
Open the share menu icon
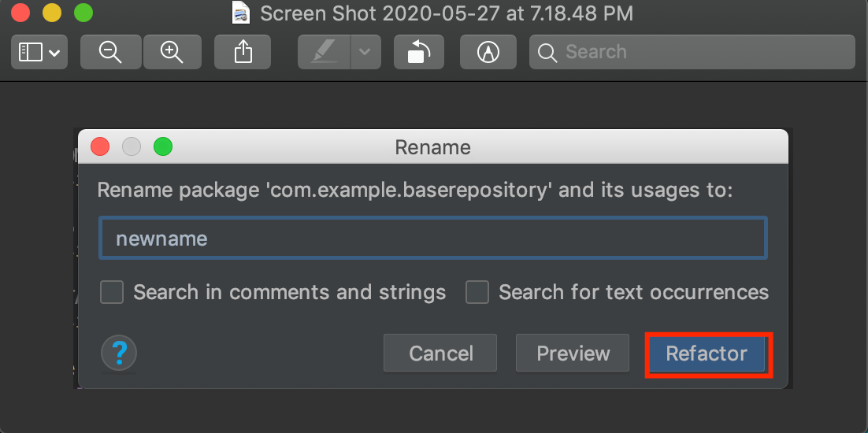(243, 52)
